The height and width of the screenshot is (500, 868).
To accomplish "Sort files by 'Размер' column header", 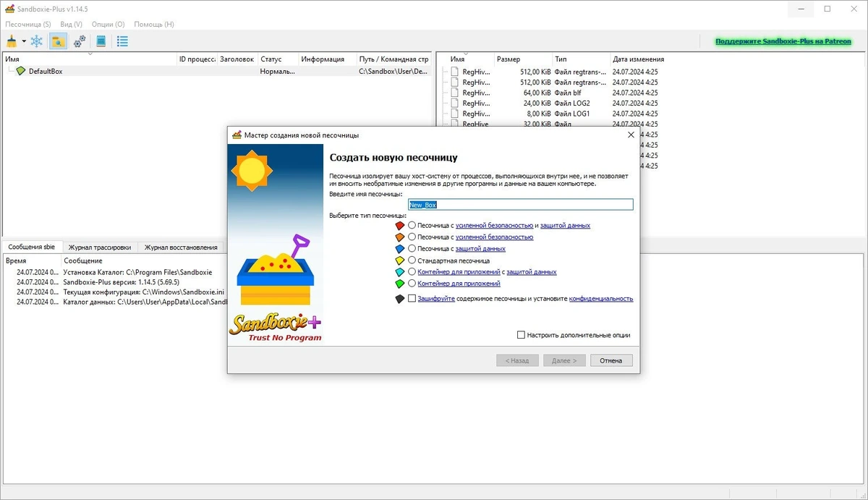I will tap(523, 59).
